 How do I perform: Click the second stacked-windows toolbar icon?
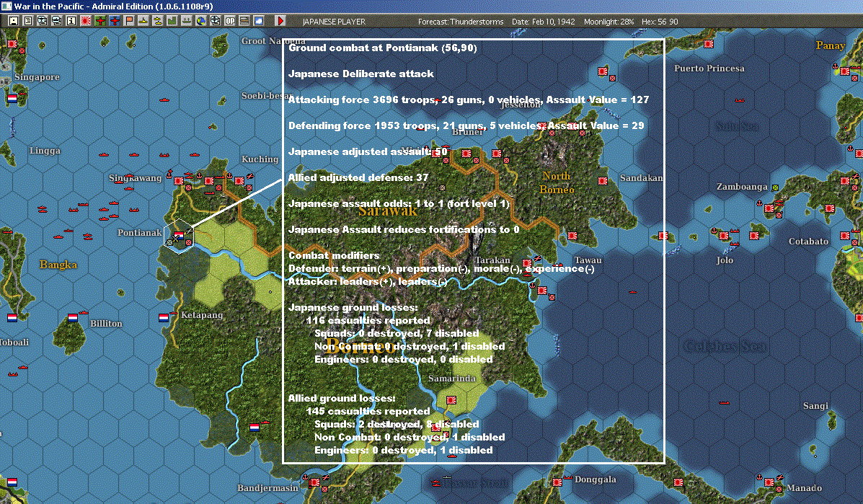(57, 21)
